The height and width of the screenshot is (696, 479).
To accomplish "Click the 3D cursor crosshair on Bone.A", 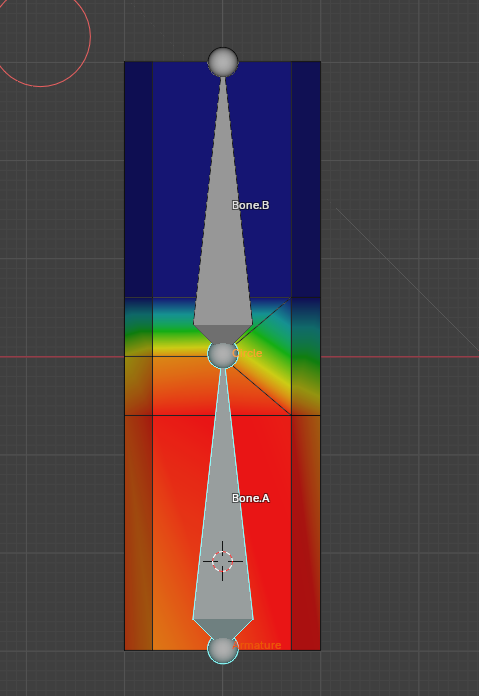I will point(222,561).
